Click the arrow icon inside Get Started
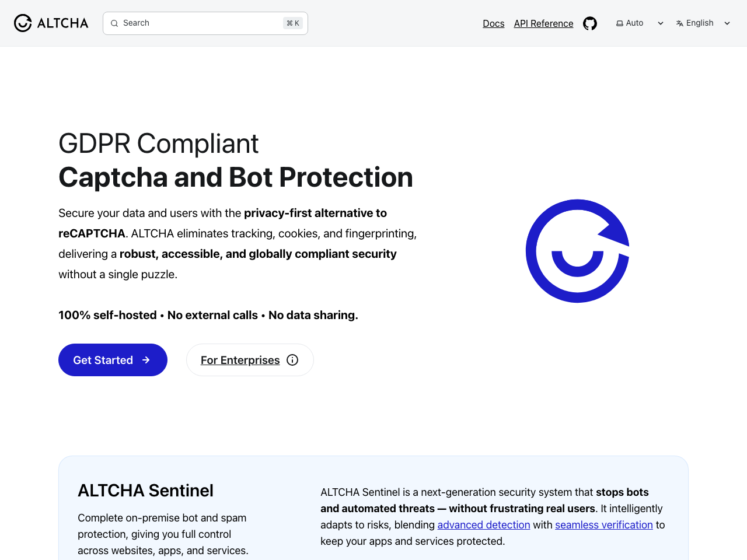Screen dimensions: 747x560 point(146,360)
